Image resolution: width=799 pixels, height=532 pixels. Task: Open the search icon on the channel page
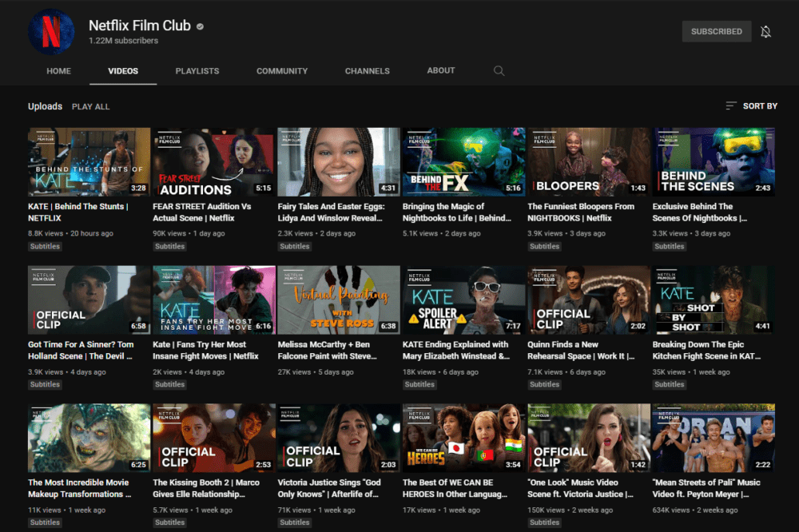pos(499,70)
